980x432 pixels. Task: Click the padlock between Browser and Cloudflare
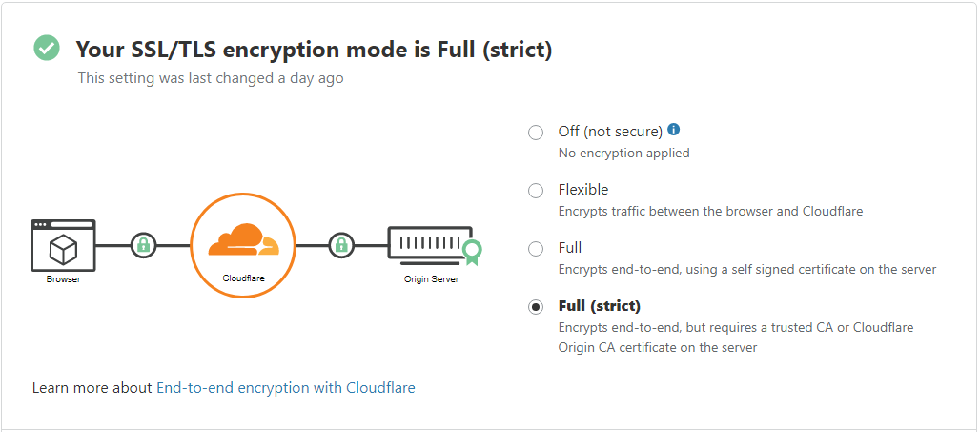click(x=143, y=245)
